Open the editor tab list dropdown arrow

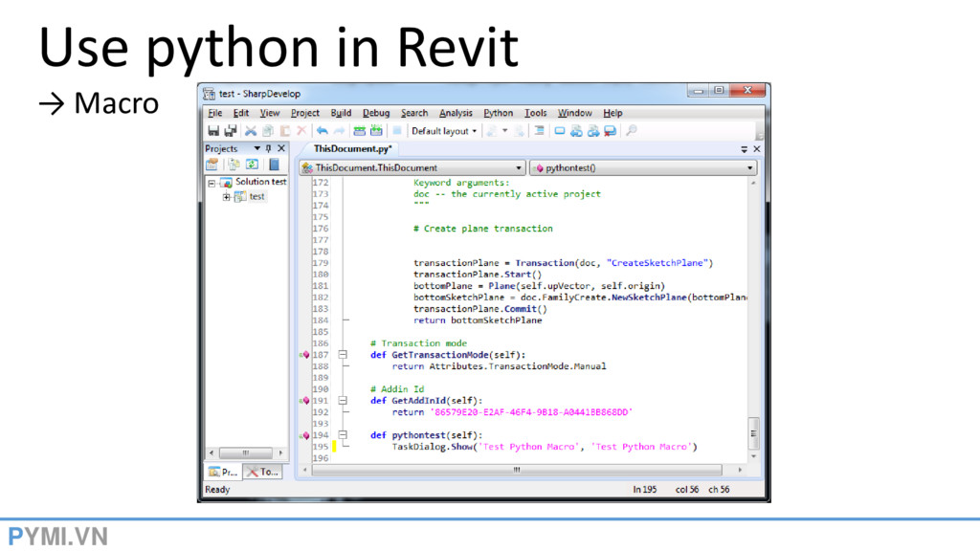[x=744, y=149]
